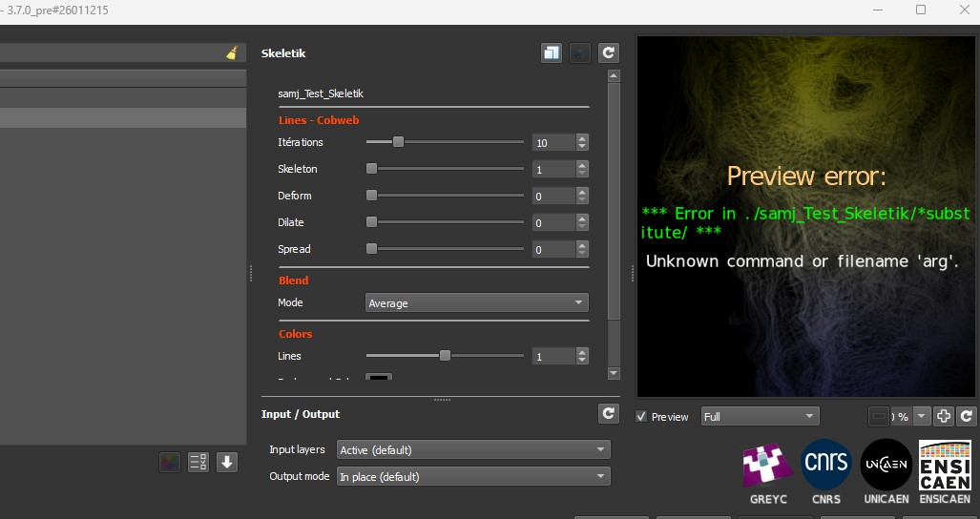
Task: Click the zoom-in plus icon under the preview
Action: click(943, 416)
